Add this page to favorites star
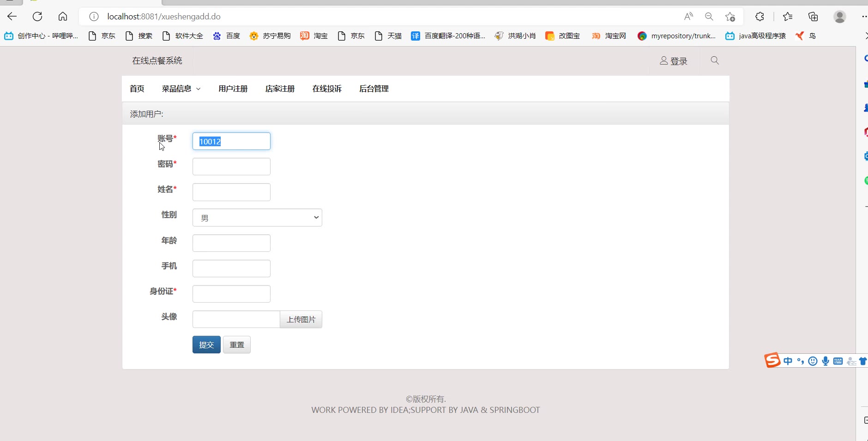This screenshot has height=441, width=868. 730,17
